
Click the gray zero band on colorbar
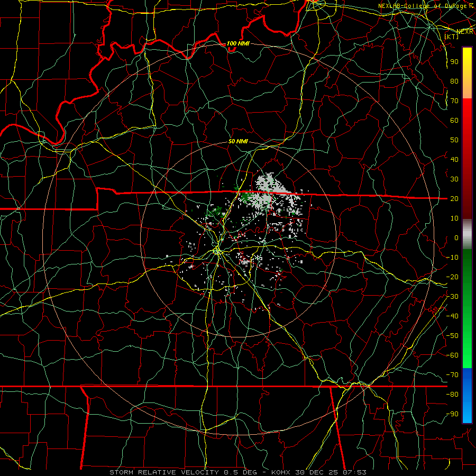pos(467,234)
